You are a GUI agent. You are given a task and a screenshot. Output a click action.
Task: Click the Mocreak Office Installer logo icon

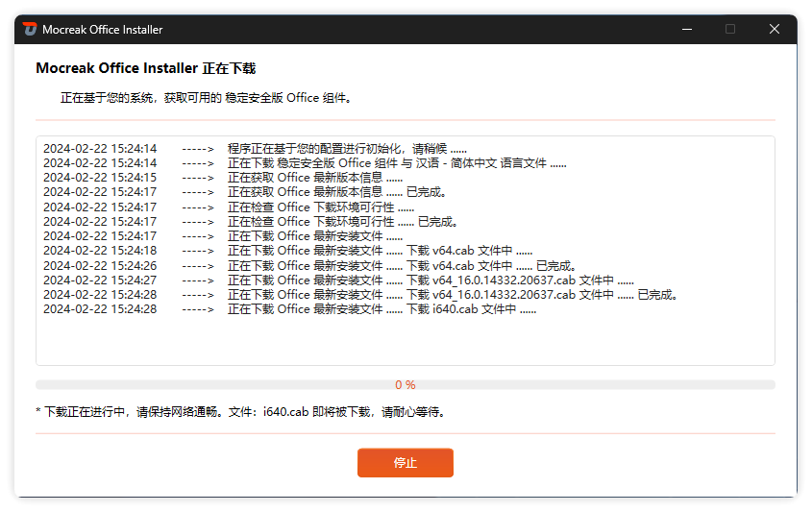(30, 29)
